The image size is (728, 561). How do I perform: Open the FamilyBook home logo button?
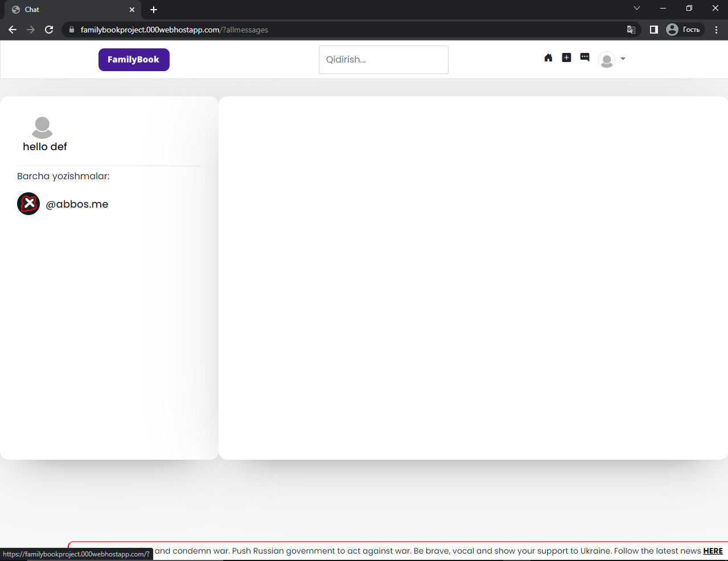click(134, 60)
